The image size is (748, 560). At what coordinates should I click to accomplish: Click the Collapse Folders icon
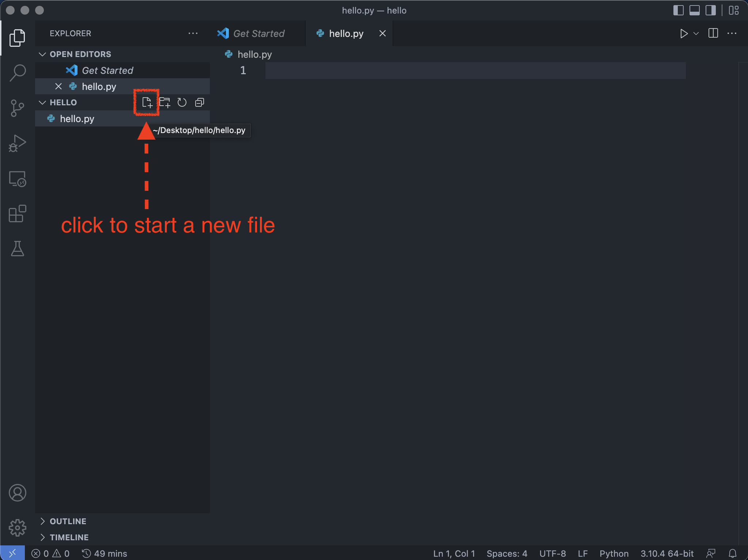click(199, 102)
